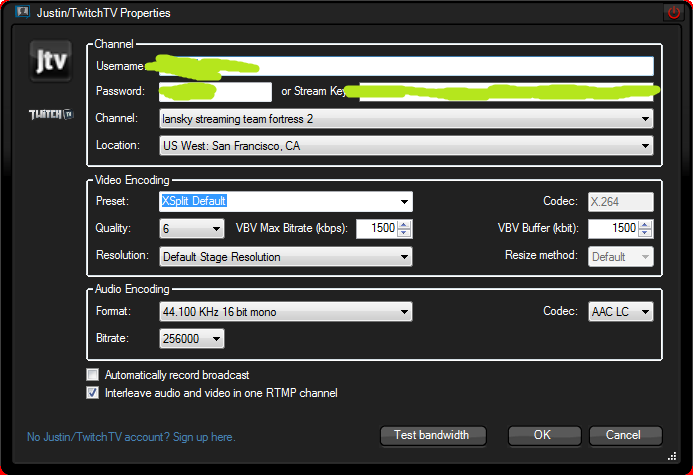Decrease VBV Buffer with down arrow

pos(645,233)
